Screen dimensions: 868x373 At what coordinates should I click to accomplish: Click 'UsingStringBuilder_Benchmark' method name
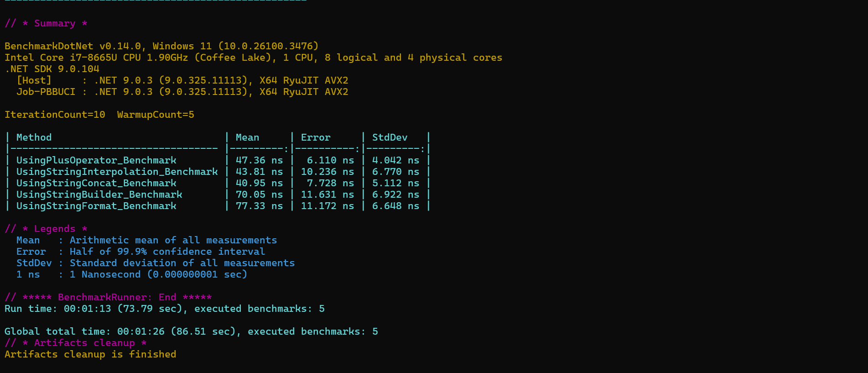tap(99, 194)
